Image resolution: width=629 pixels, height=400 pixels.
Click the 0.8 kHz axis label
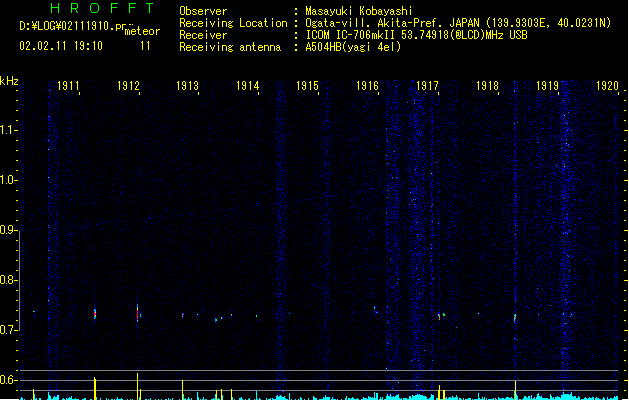click(x=8, y=280)
